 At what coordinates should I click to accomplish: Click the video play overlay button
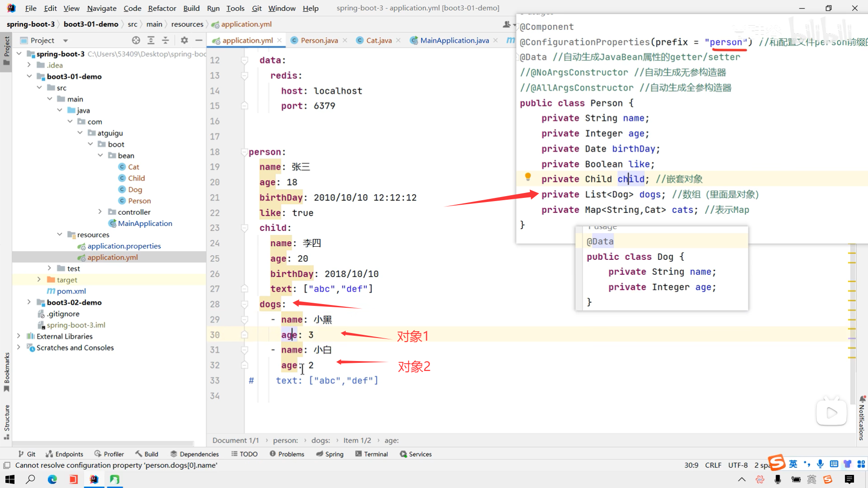(831, 413)
